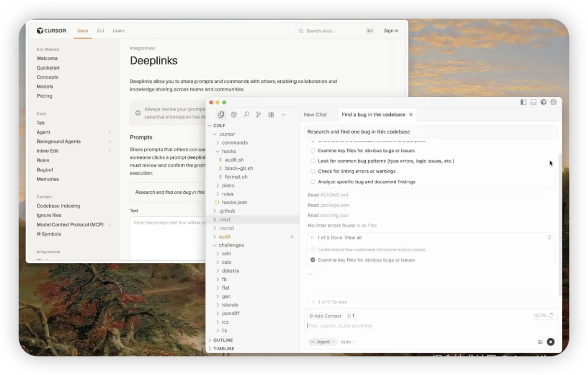Click the Cursor logo in docs window
588x375 pixels.
tap(51, 30)
